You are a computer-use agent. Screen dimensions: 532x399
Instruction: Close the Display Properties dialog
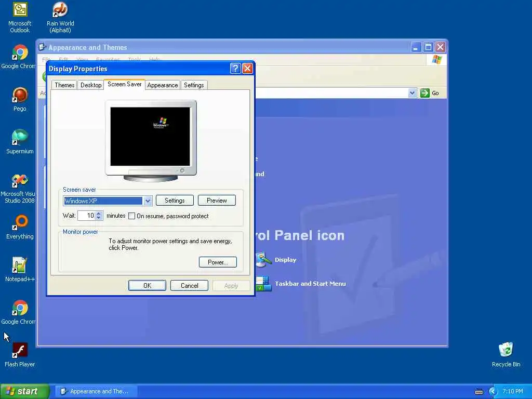coord(248,69)
